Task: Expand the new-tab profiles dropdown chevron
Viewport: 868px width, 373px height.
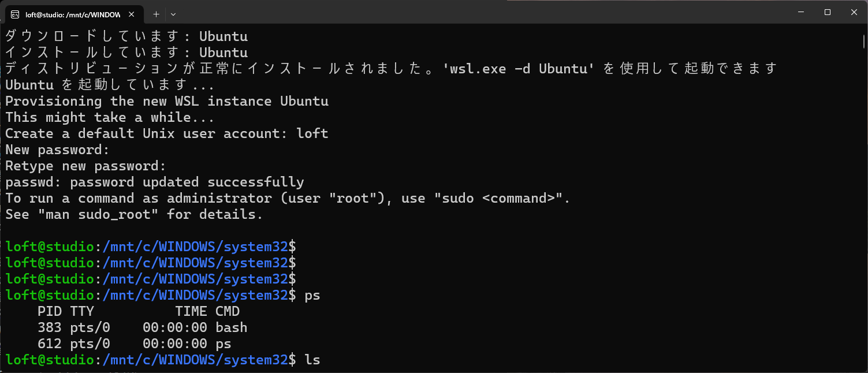Action: tap(173, 14)
